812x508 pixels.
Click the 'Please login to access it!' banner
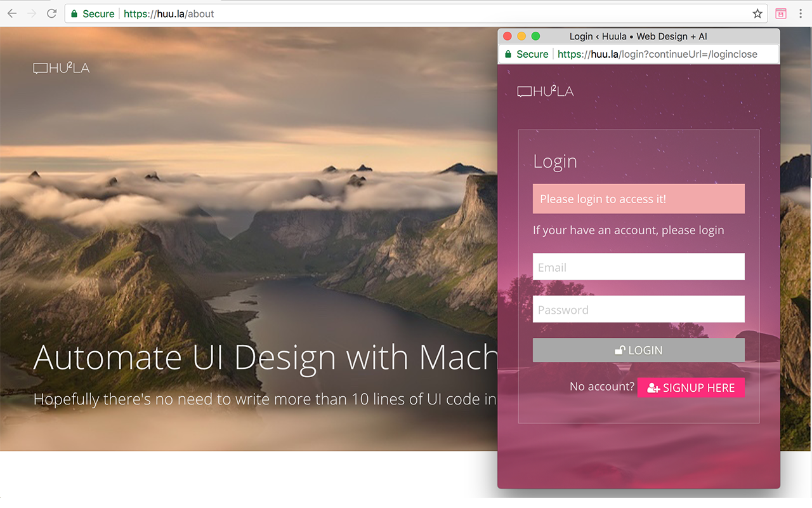(639, 199)
